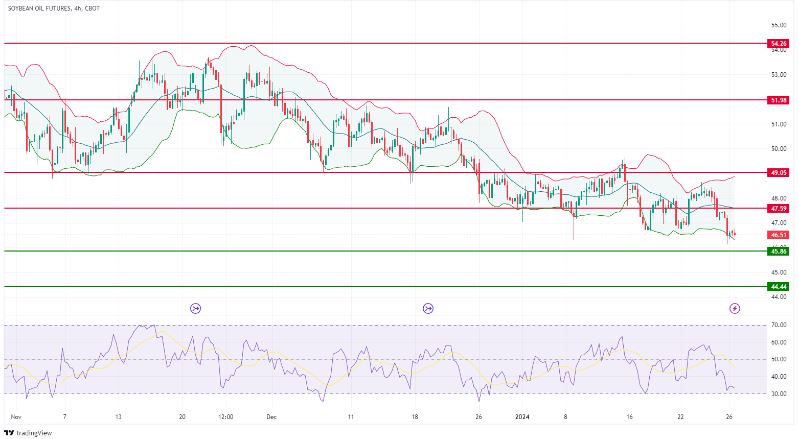Click the 55.00 price axis label
Viewport: 798px width, 439px height.
click(x=778, y=24)
